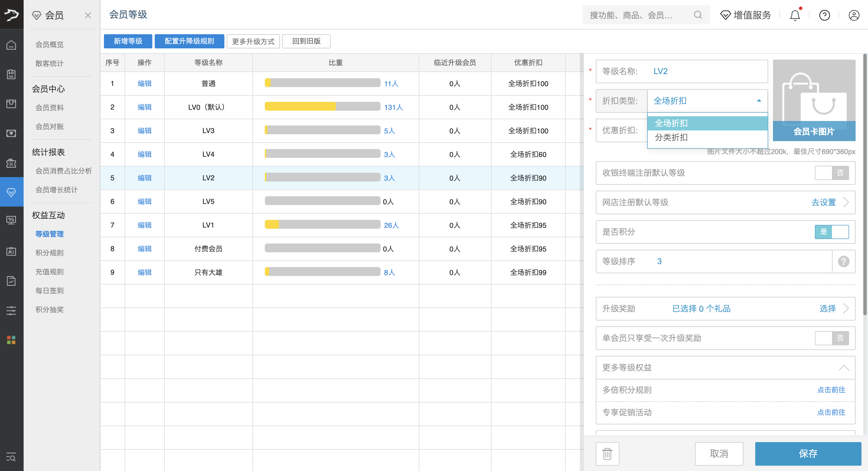868x471 pixels.
Task: Open 会员消费占比分析 menu item
Action: point(64,171)
